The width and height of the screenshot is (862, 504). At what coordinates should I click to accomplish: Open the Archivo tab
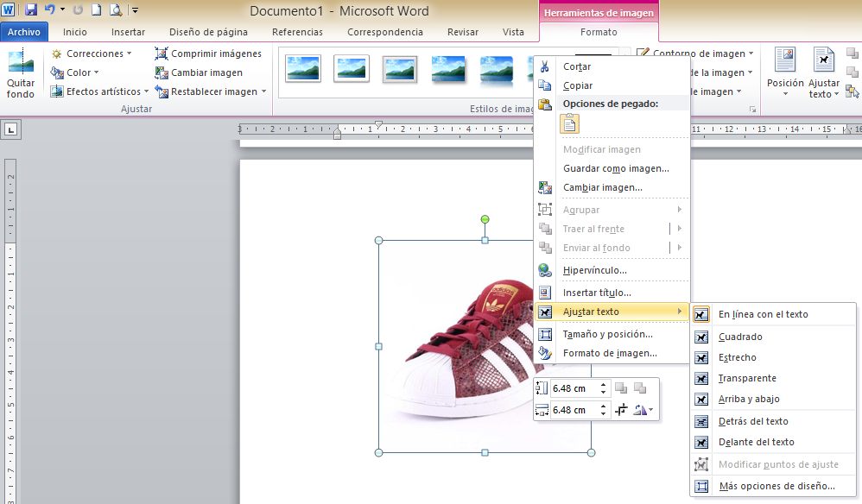[x=24, y=32]
